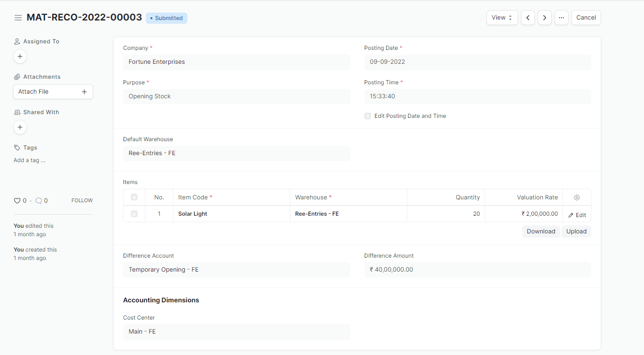Open items table settings gear icon
The height and width of the screenshot is (355, 644).
[x=576, y=198]
